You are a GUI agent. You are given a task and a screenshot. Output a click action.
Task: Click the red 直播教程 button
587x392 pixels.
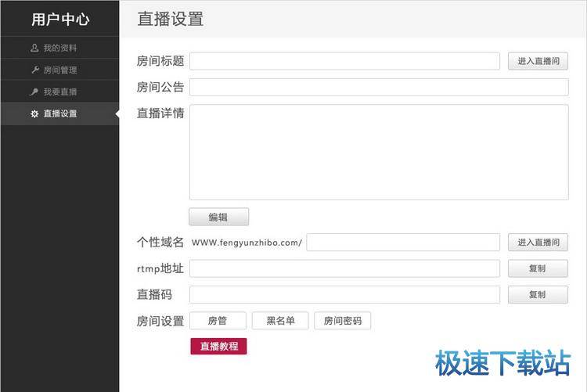(x=218, y=347)
